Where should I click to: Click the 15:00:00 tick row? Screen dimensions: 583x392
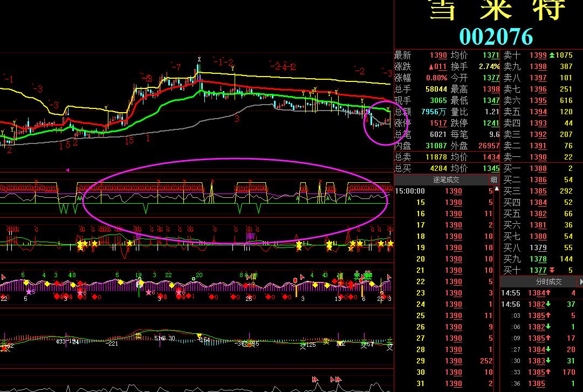pos(444,191)
